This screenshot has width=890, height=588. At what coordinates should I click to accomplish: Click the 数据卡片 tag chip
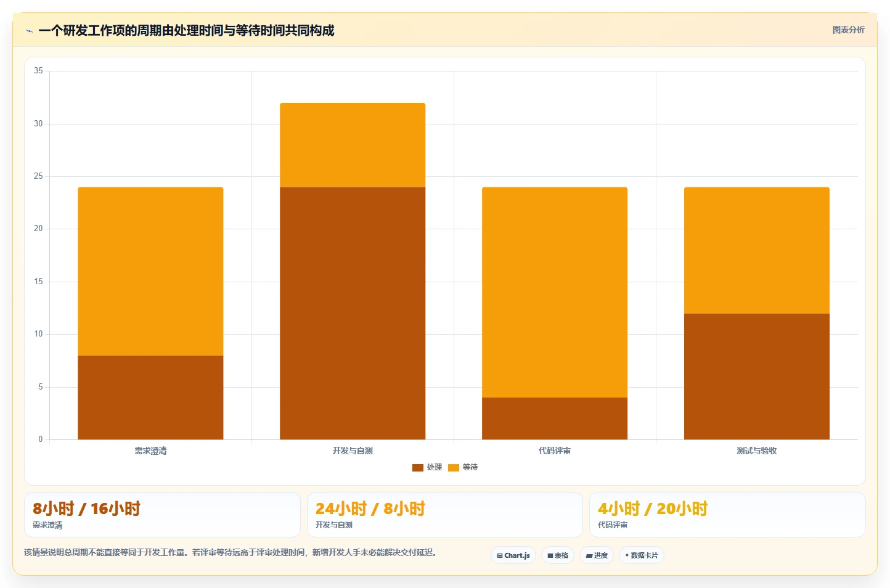642,555
